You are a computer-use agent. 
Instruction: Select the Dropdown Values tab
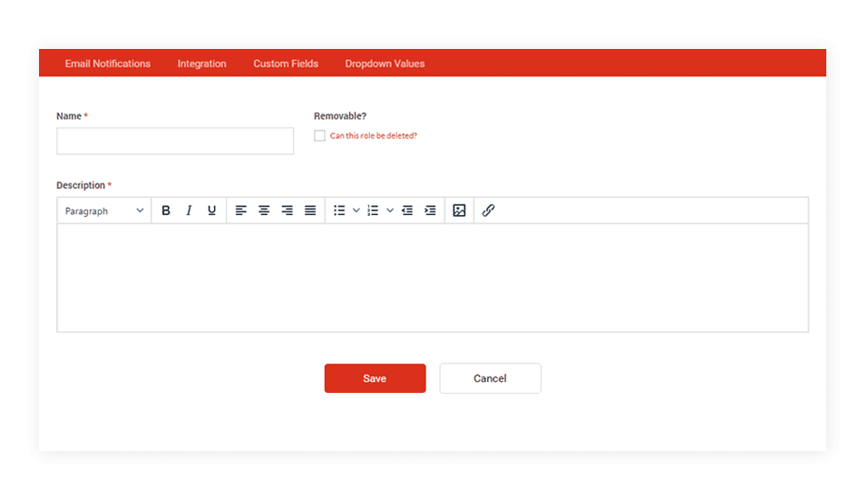[385, 64]
